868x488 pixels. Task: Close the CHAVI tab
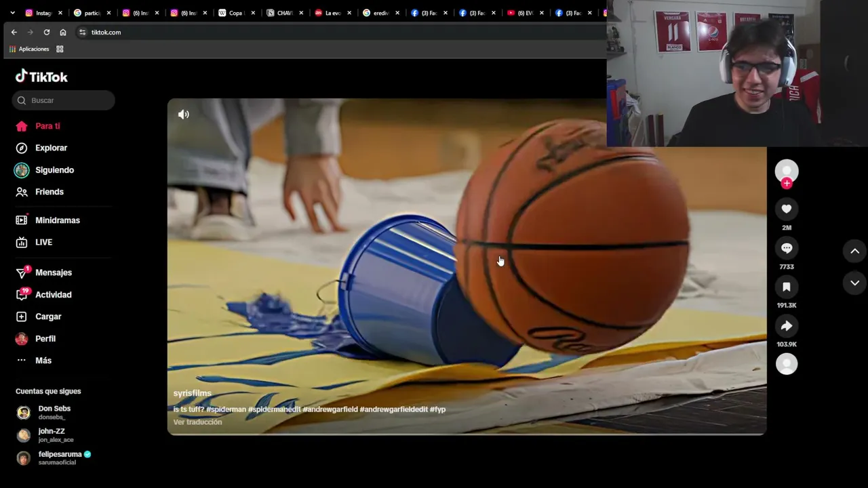coord(301,13)
